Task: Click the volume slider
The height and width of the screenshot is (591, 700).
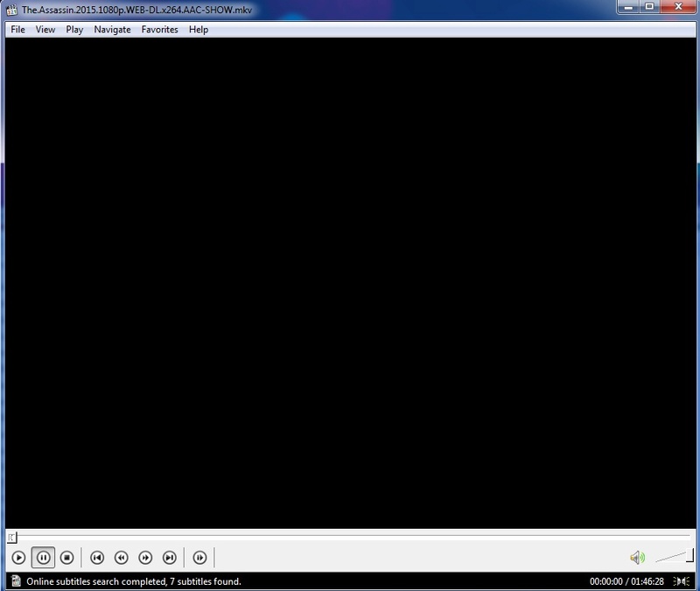Action: pos(674,557)
